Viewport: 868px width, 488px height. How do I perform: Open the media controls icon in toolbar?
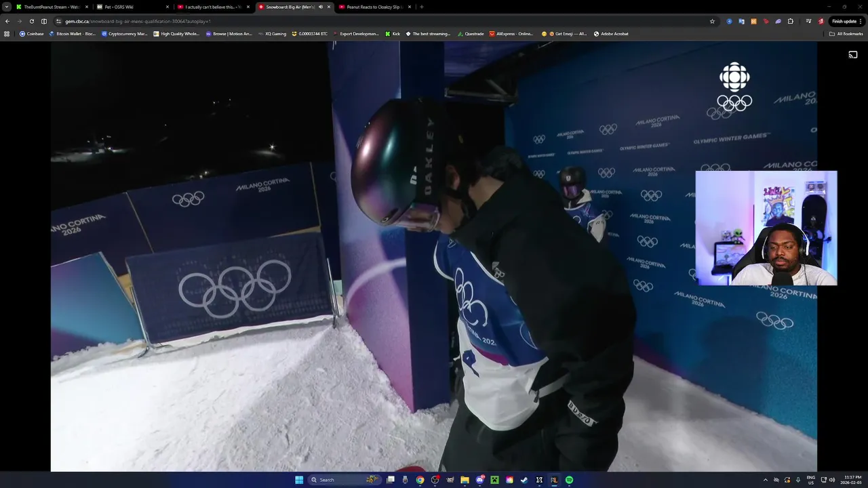coord(808,21)
